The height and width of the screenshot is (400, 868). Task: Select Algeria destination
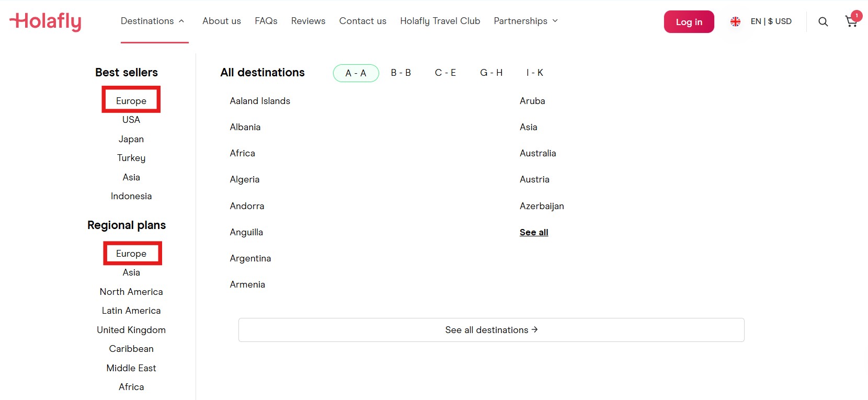point(245,179)
